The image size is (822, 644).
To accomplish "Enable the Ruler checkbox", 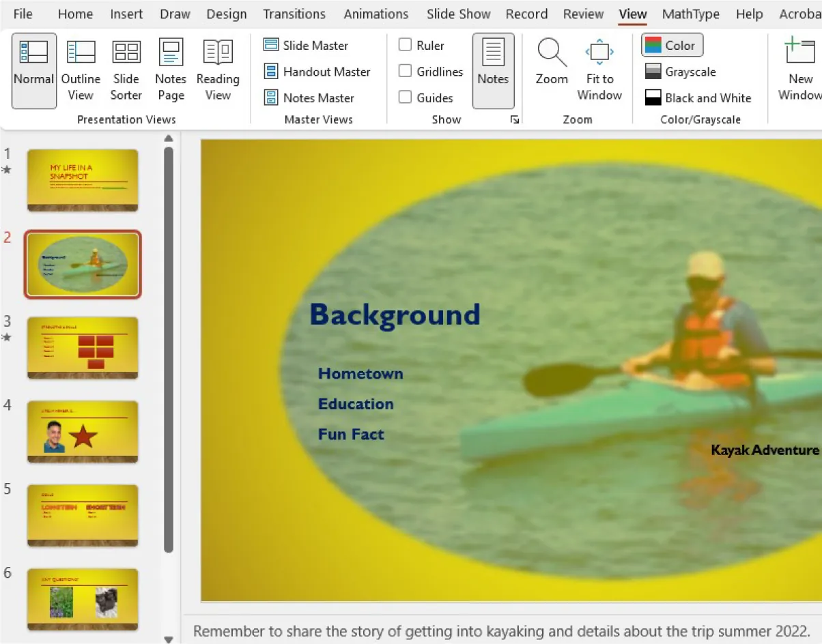I will coord(406,45).
